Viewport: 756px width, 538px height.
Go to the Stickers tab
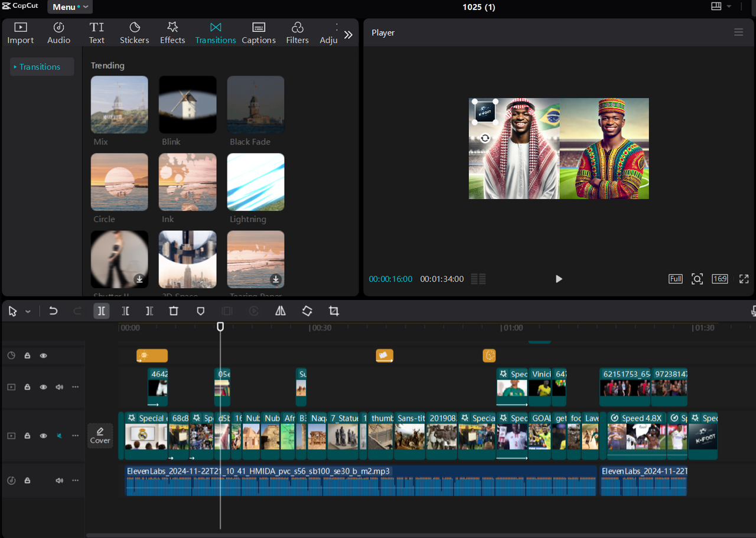135,33
